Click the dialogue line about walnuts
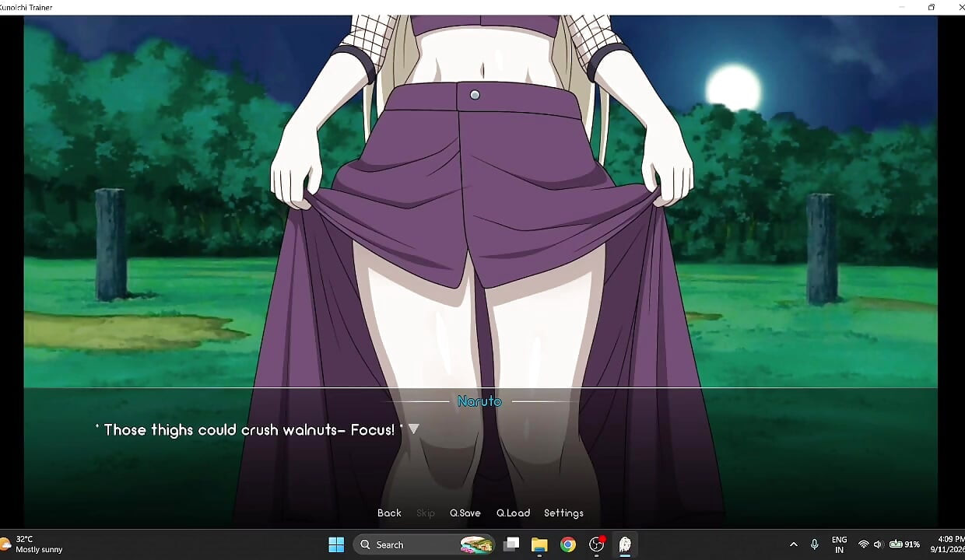Image resolution: width=965 pixels, height=560 pixels. (249, 429)
